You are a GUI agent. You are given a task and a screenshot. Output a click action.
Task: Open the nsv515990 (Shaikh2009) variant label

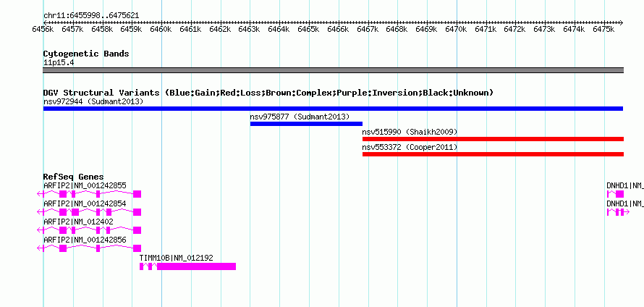410,132
